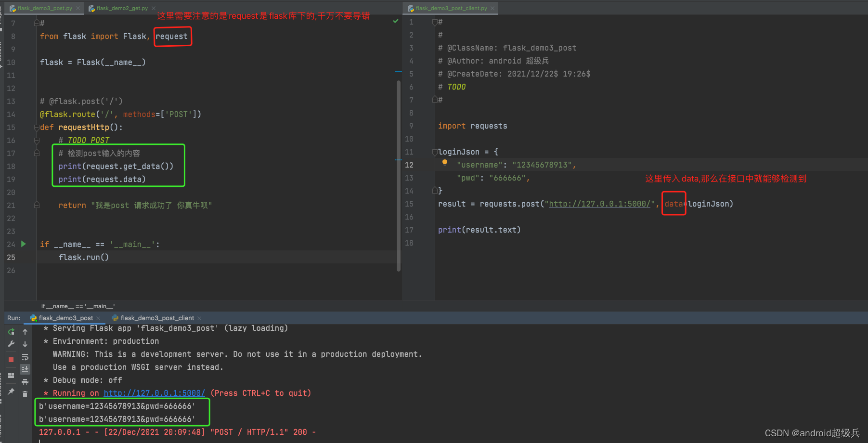Viewport: 868px width, 443px height.
Task: Click the '# @flask.post('/')' comment line
Action: [81, 101]
